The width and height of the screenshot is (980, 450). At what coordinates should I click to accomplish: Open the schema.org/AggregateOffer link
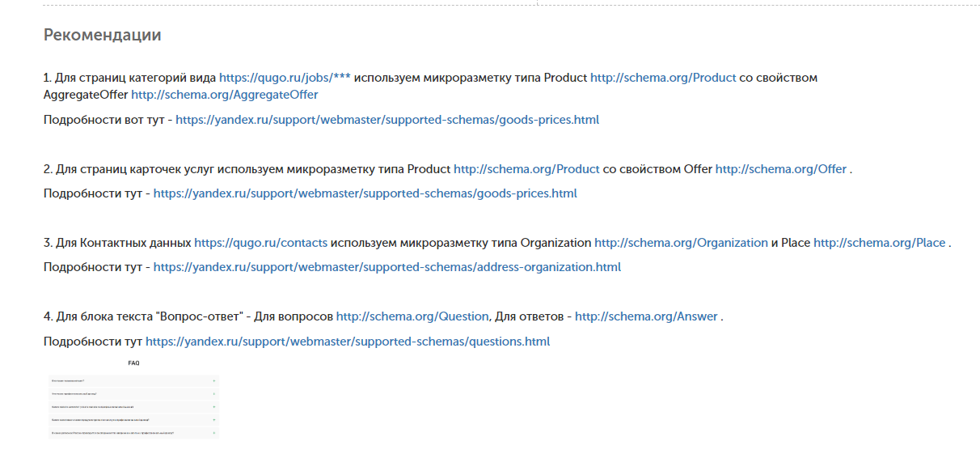[x=224, y=95]
